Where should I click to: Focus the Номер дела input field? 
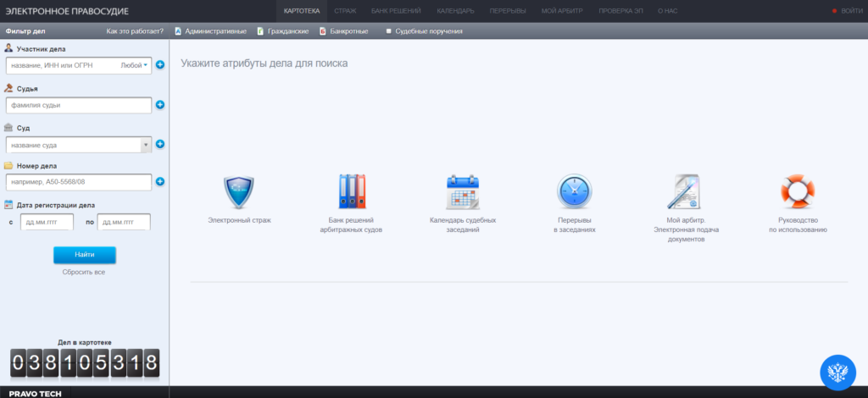(x=78, y=182)
